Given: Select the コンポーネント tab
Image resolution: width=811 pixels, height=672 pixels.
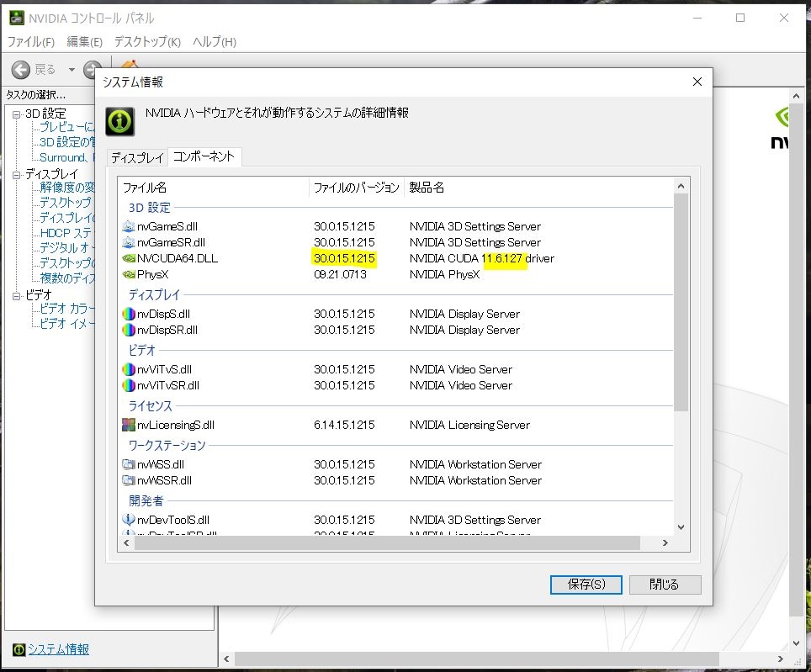Looking at the screenshot, I should (204, 156).
